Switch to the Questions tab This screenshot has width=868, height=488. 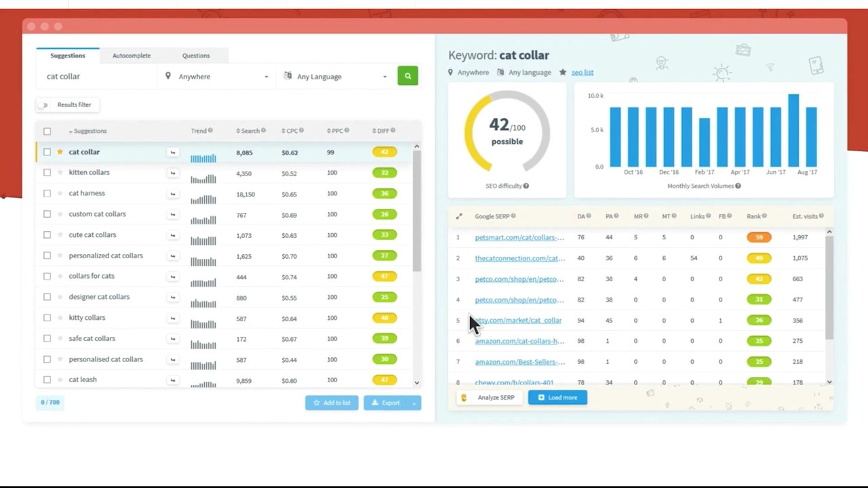pos(196,56)
